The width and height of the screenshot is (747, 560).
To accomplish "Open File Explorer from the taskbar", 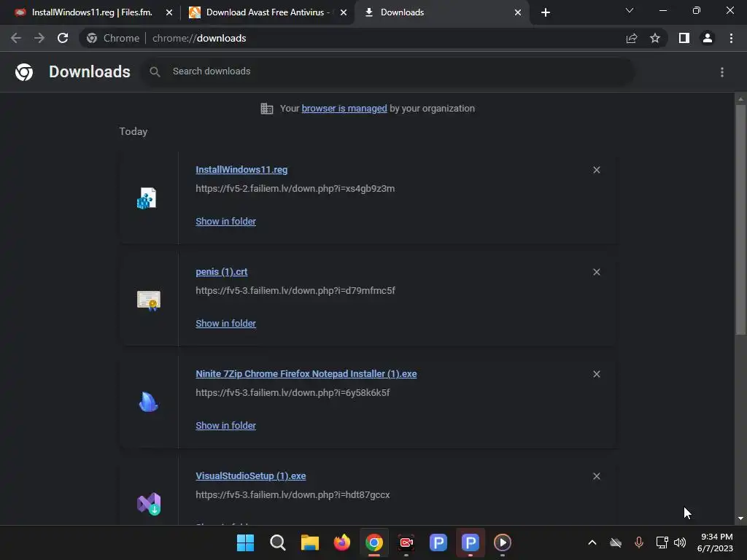I will (x=309, y=542).
